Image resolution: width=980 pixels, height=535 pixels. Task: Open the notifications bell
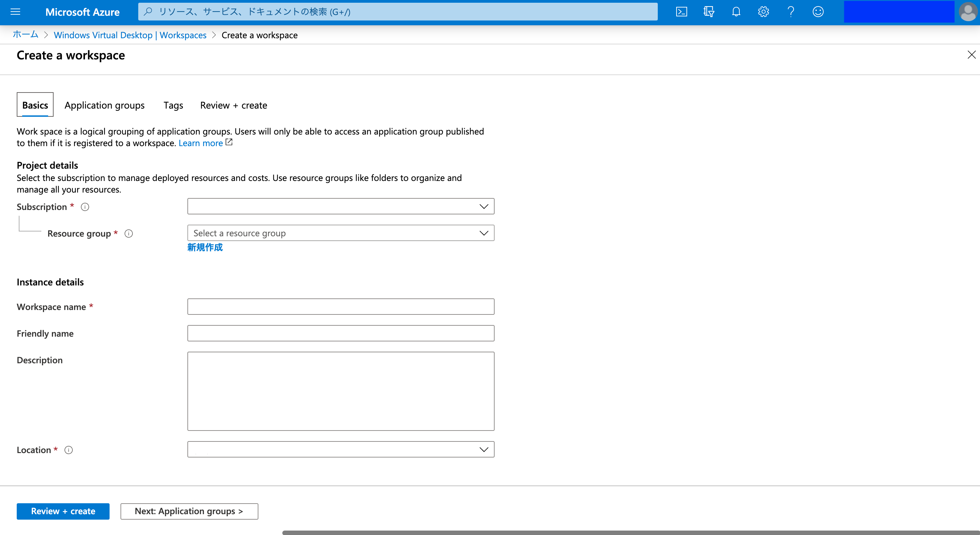736,12
